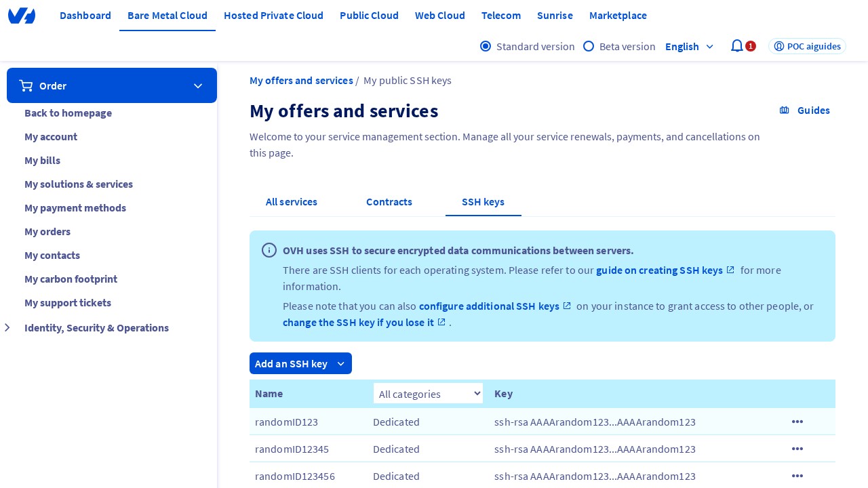Open actions menu for randomID12345 key

pyautogui.click(x=797, y=449)
